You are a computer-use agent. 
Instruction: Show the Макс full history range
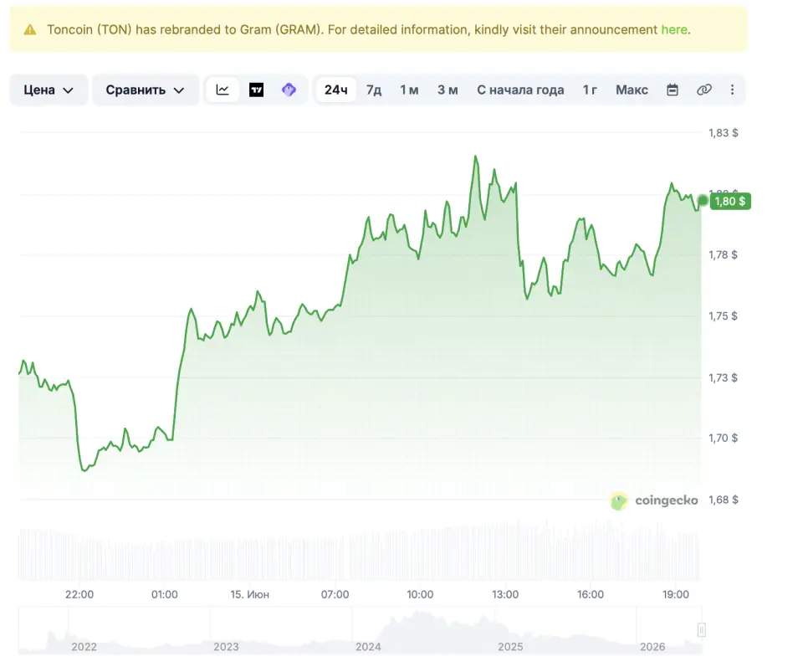click(632, 90)
